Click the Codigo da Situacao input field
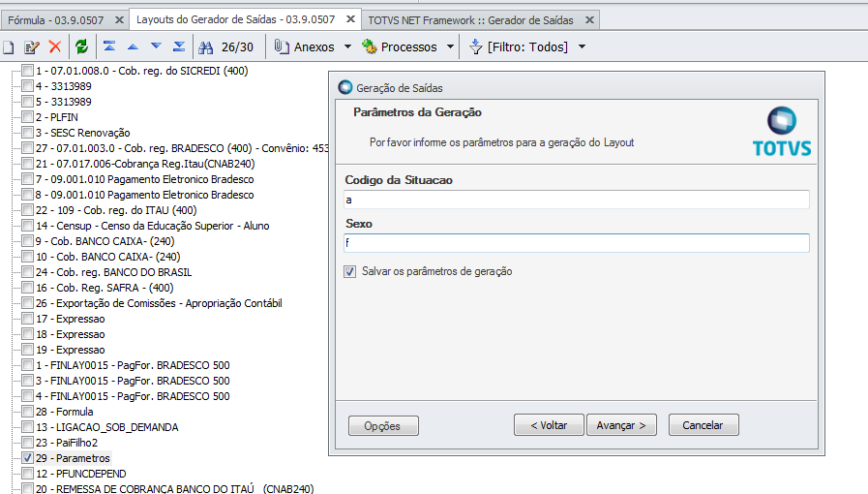 pyautogui.click(x=577, y=200)
